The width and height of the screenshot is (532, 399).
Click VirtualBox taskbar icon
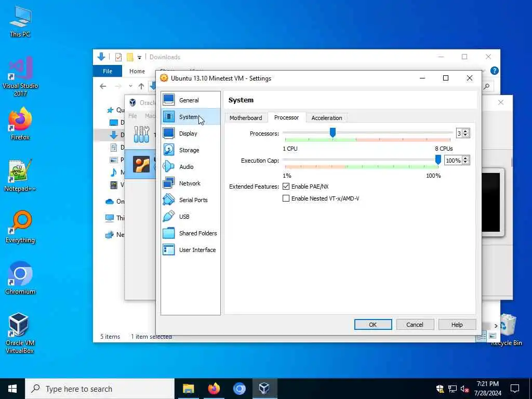point(264,389)
